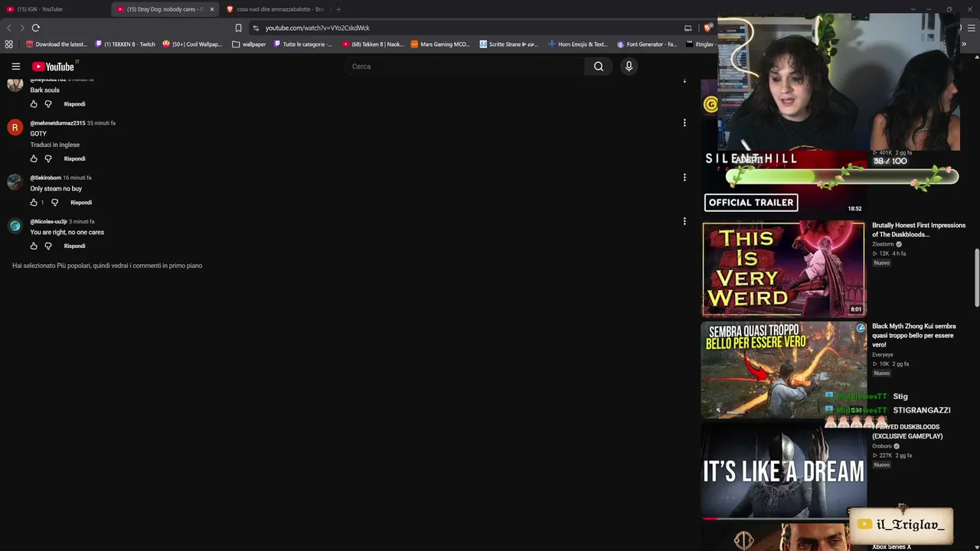Close the Stray Dog browser tab
Image resolution: width=980 pixels, height=551 pixels.
click(x=212, y=9)
